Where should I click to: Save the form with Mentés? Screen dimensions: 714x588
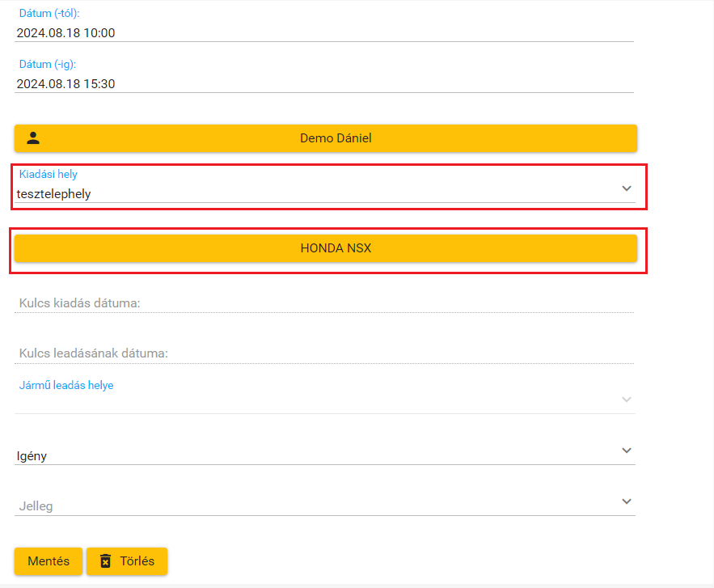[x=49, y=561]
